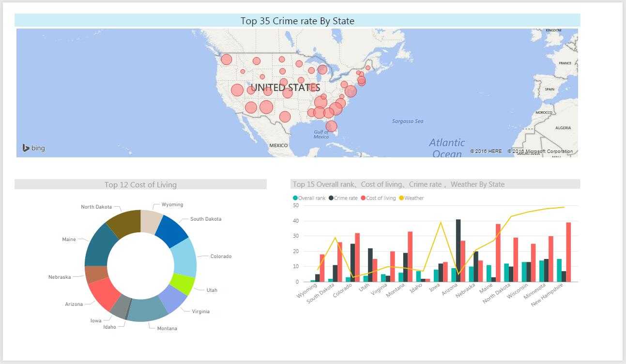Select the New Hampshire cost of living bar
This screenshot has width=626, height=364.
568,252
